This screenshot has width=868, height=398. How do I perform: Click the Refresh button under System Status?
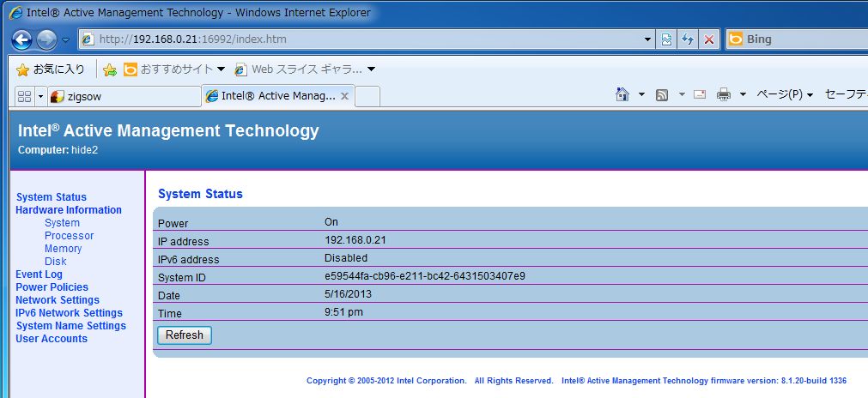tap(185, 335)
